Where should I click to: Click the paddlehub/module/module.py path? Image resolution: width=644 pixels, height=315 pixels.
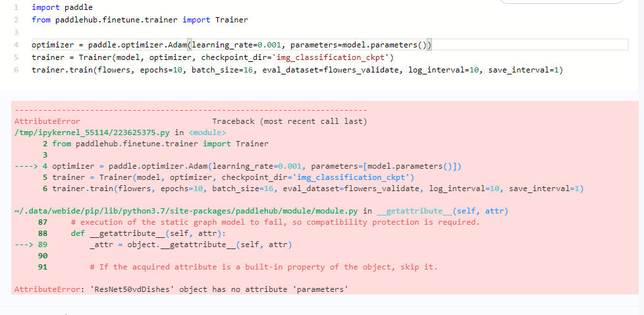click(186, 211)
